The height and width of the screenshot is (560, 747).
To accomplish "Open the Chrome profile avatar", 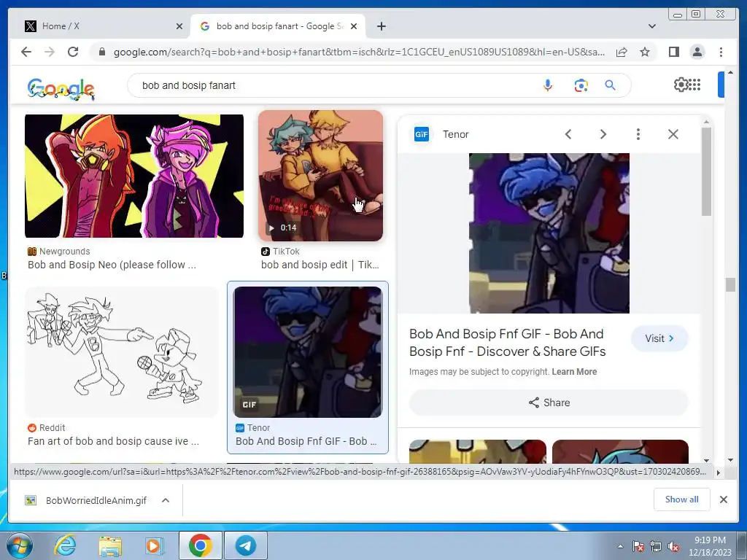I will [697, 52].
